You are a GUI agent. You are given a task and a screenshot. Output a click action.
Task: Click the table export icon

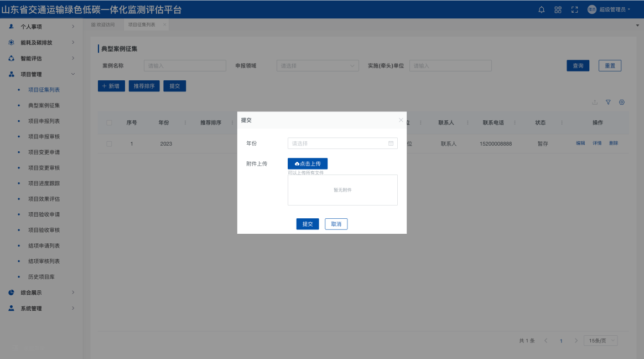tap(595, 102)
